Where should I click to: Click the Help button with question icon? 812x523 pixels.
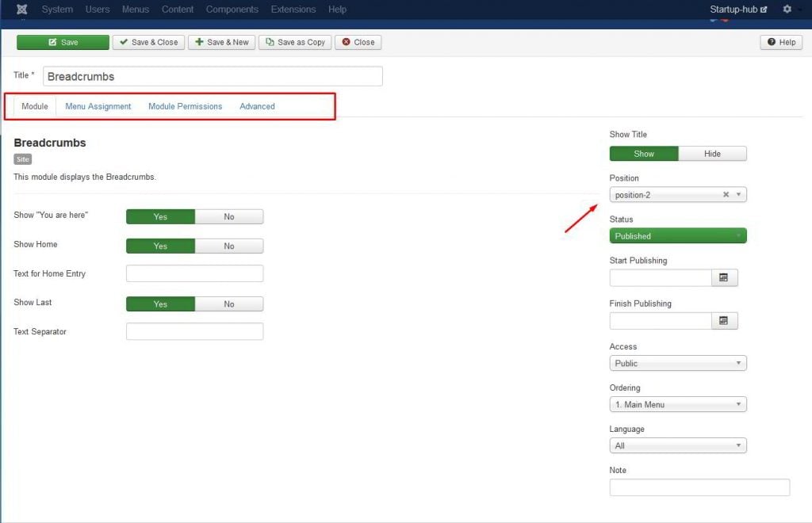pyautogui.click(x=781, y=42)
